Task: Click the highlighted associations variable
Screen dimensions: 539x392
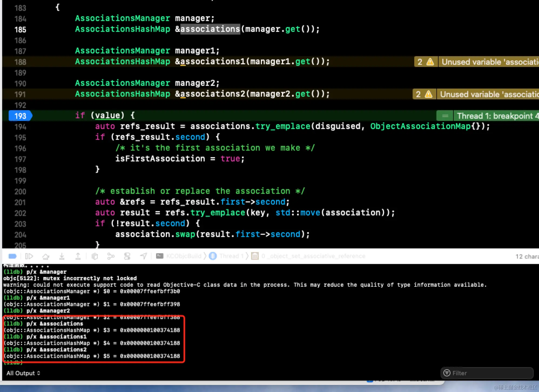Action: pyautogui.click(x=210, y=29)
